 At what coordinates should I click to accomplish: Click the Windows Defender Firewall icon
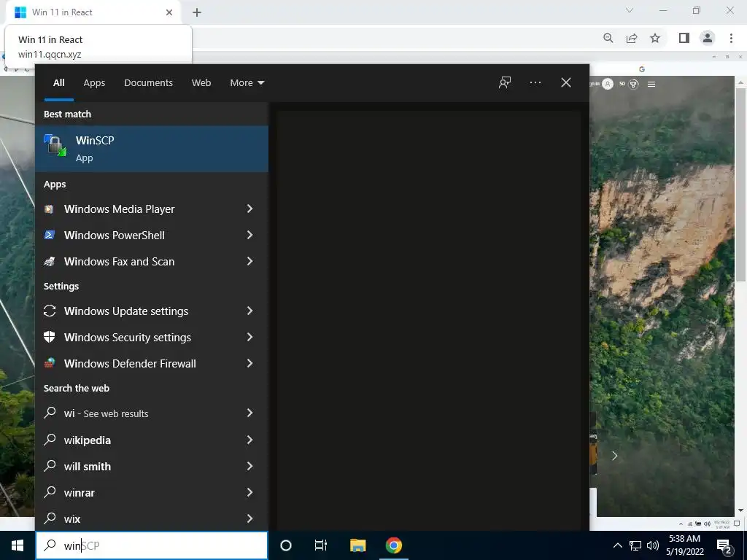[49, 363]
